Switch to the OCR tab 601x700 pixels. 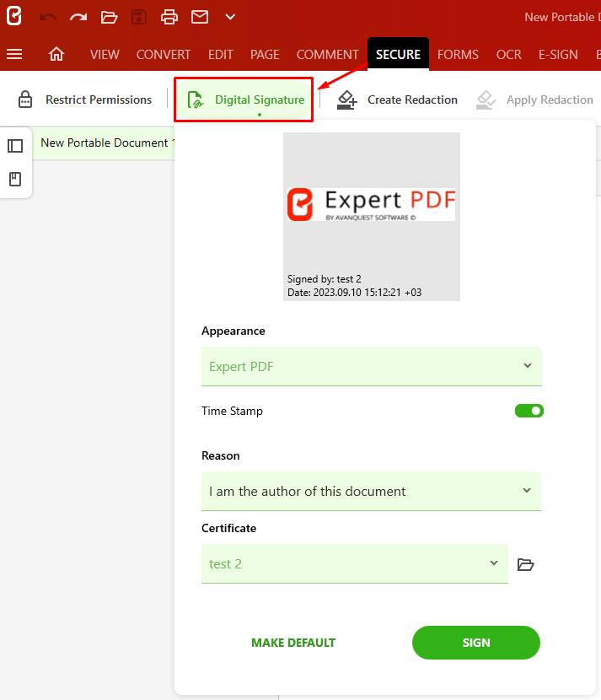coord(508,55)
